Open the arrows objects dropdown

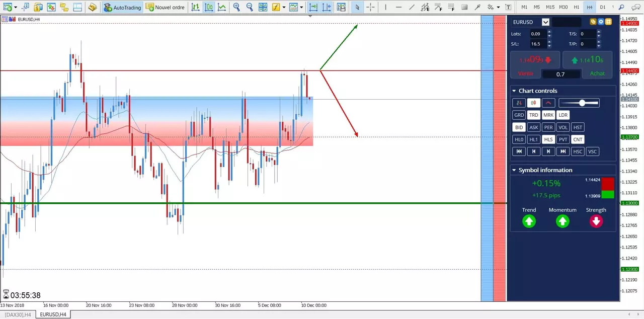(498, 7)
